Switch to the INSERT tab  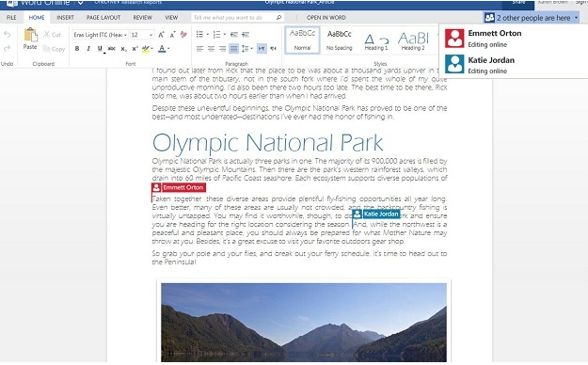(65, 18)
